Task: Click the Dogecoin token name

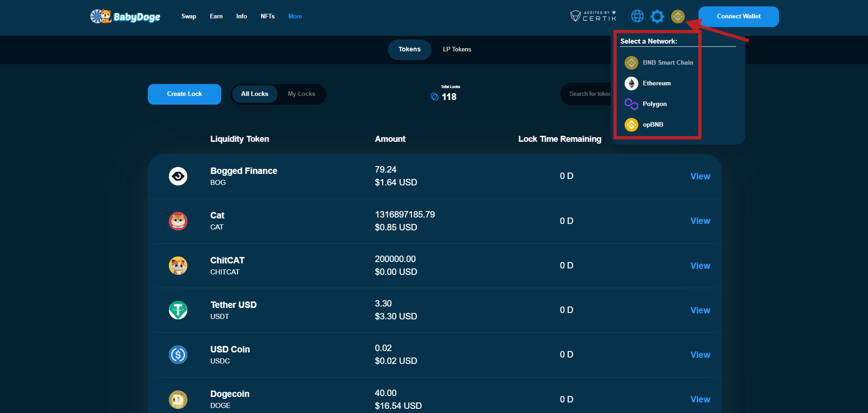Action: [x=230, y=394]
